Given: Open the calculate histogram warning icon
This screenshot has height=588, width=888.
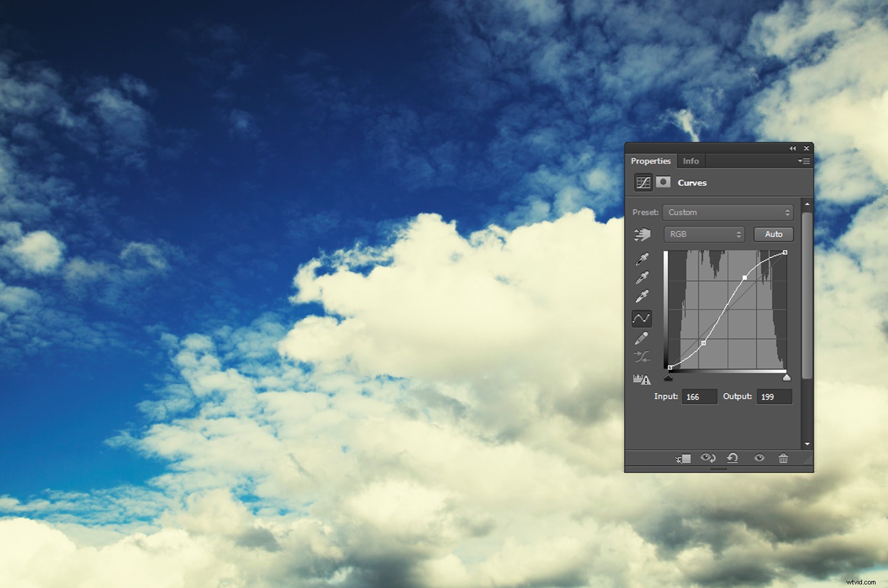Looking at the screenshot, I should (641, 380).
